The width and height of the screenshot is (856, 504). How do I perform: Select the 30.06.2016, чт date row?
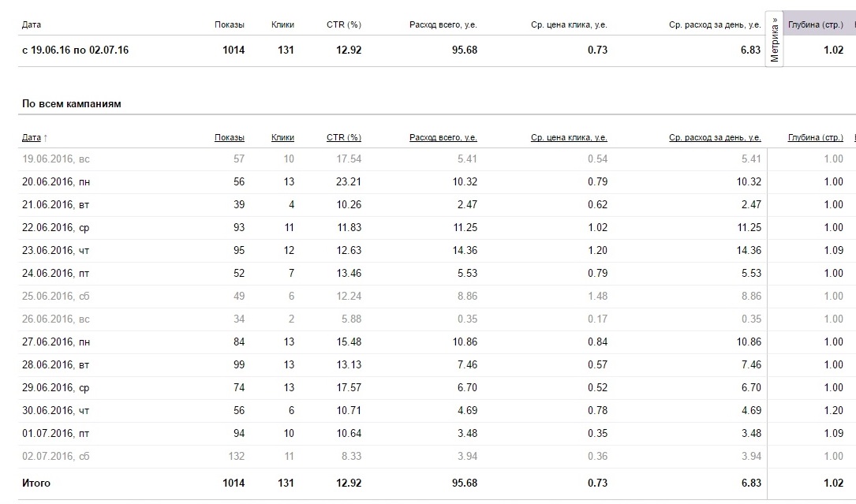coord(56,411)
